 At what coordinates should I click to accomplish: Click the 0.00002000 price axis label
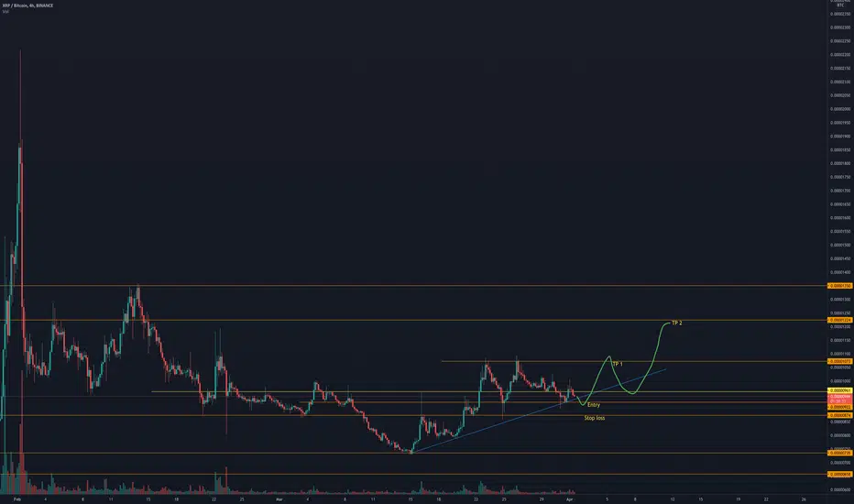point(840,109)
